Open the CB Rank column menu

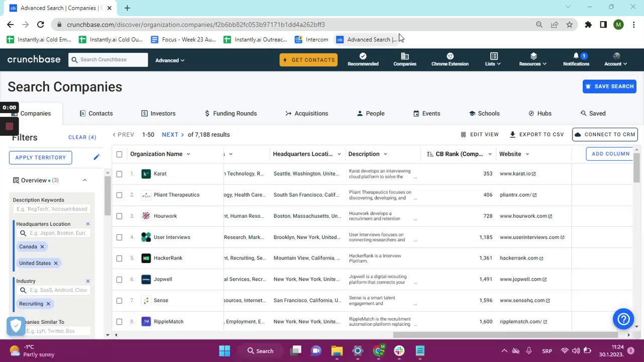coord(490,154)
